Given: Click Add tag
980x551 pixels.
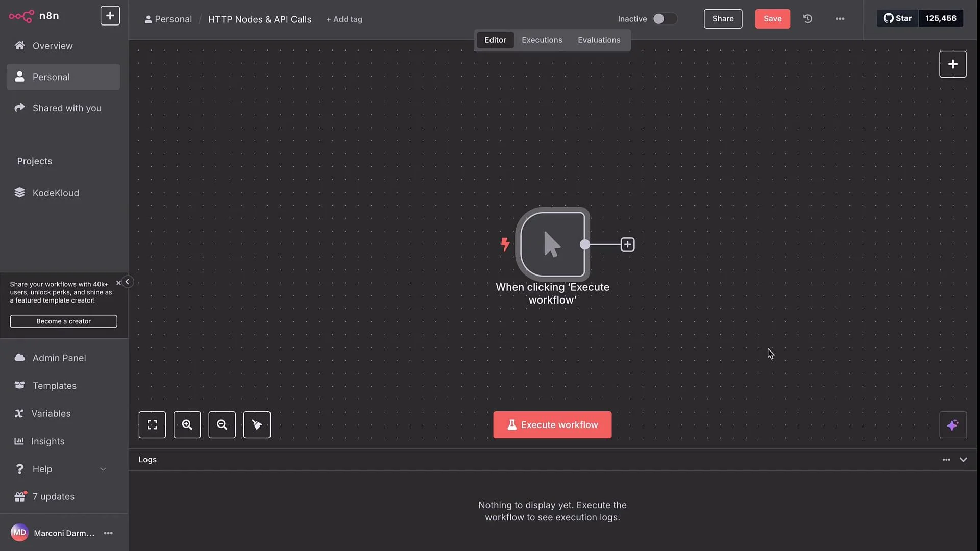Looking at the screenshot, I should pyautogui.click(x=345, y=19).
